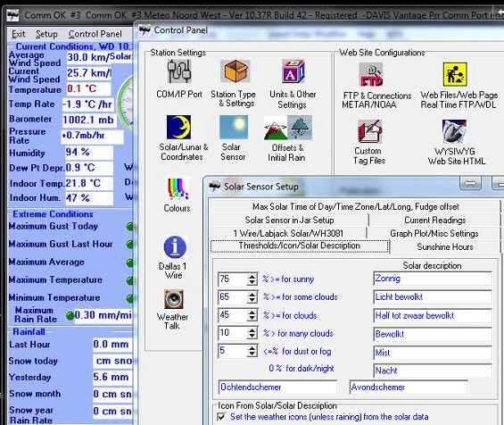Click the Solar Sensor sun icon
The width and height of the screenshot is (504, 425).
pos(234,128)
